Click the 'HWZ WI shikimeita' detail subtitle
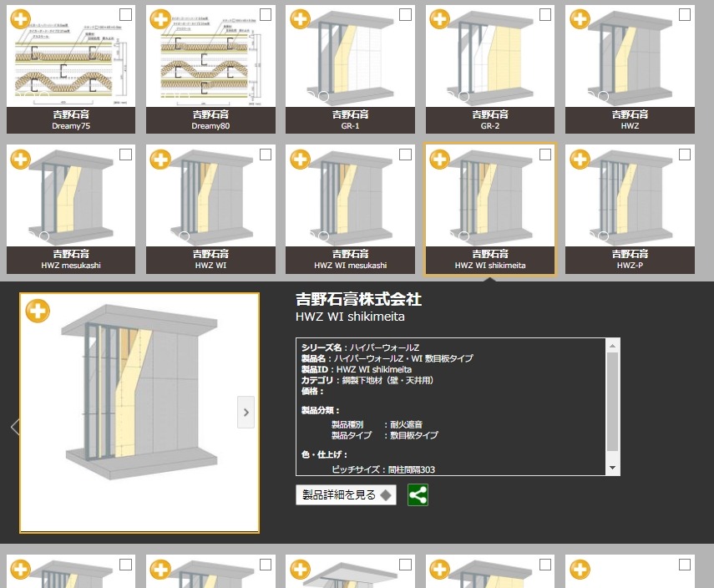The image size is (714, 588). (350, 317)
